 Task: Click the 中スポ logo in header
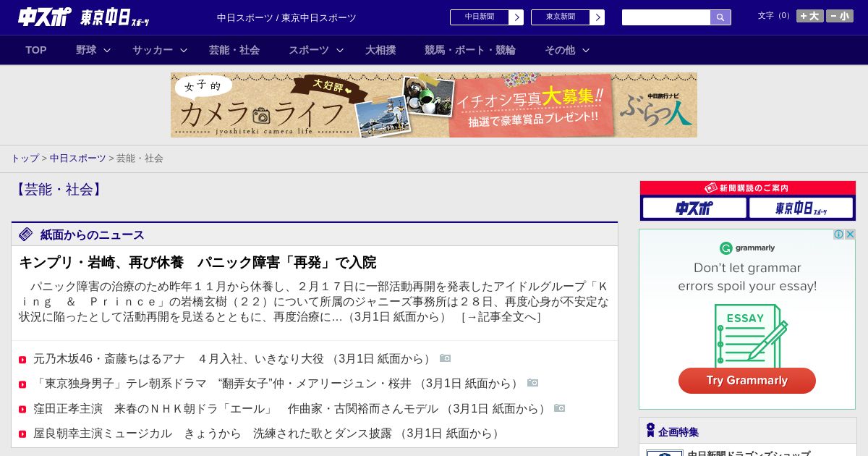pyautogui.click(x=45, y=17)
